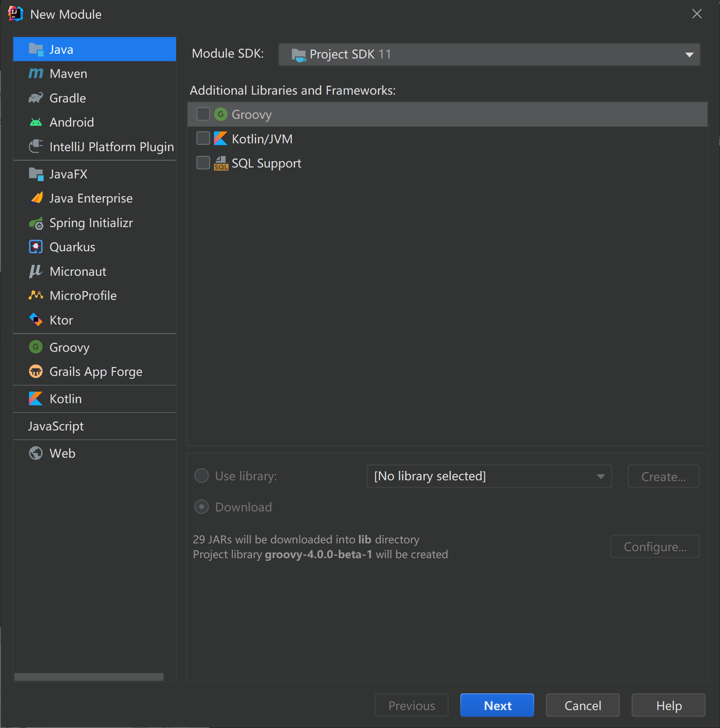Choose the Ktor module icon
Screen dimensions: 720x728
pos(36,320)
